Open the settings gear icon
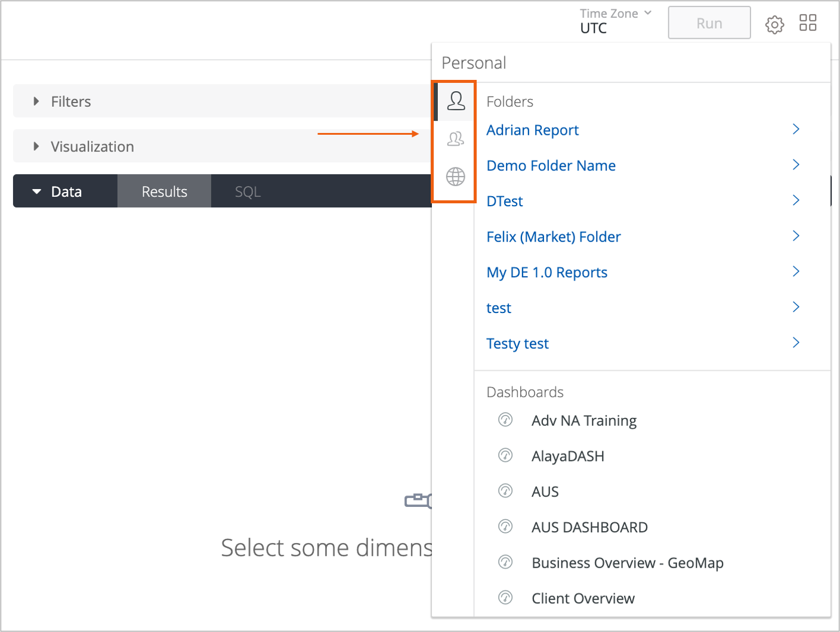The height and width of the screenshot is (632, 840). coord(774,24)
